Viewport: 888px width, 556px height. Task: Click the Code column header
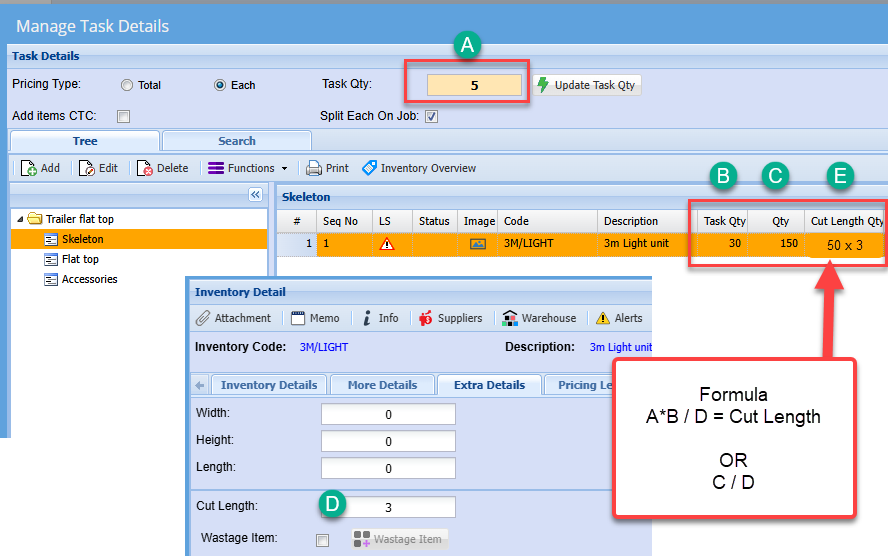coord(547,221)
